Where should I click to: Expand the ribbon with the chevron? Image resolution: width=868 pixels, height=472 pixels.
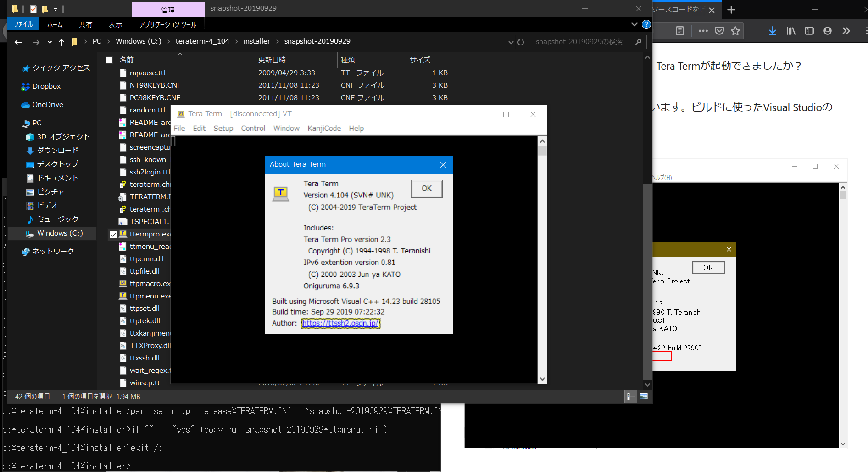[634, 24]
